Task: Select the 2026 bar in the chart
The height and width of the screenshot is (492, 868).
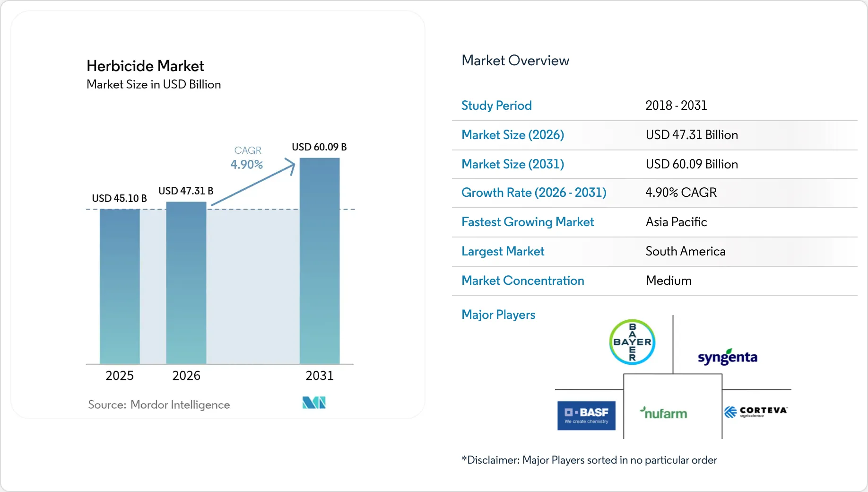Action: pos(186,283)
